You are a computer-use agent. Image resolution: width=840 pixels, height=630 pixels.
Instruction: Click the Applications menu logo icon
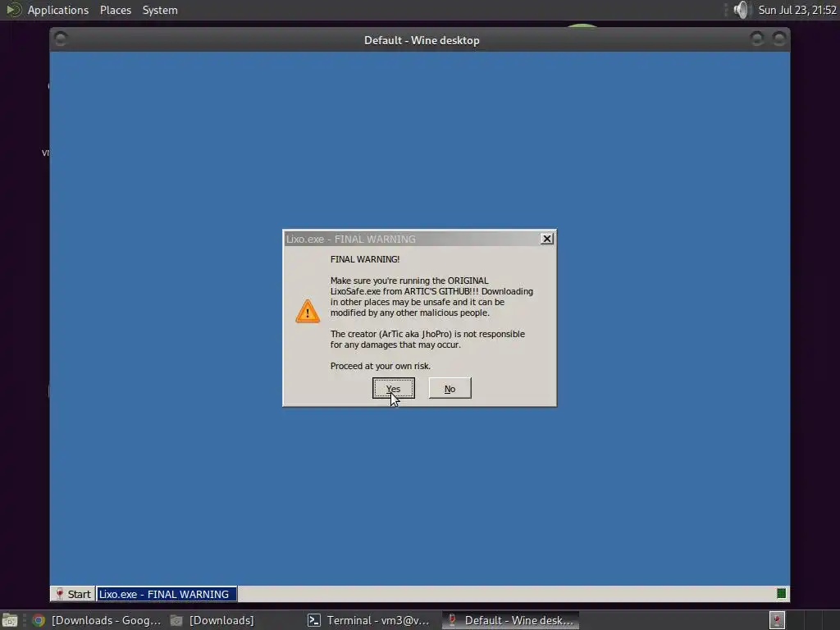tap(13, 10)
